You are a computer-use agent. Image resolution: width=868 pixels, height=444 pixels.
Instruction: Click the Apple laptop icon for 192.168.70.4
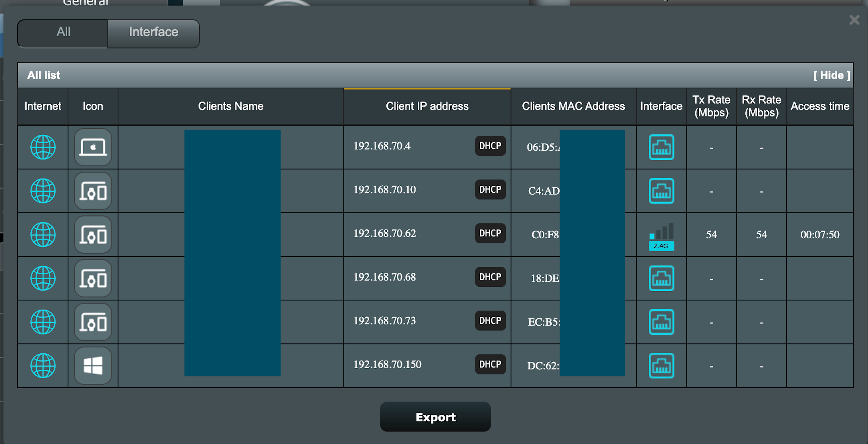click(93, 147)
